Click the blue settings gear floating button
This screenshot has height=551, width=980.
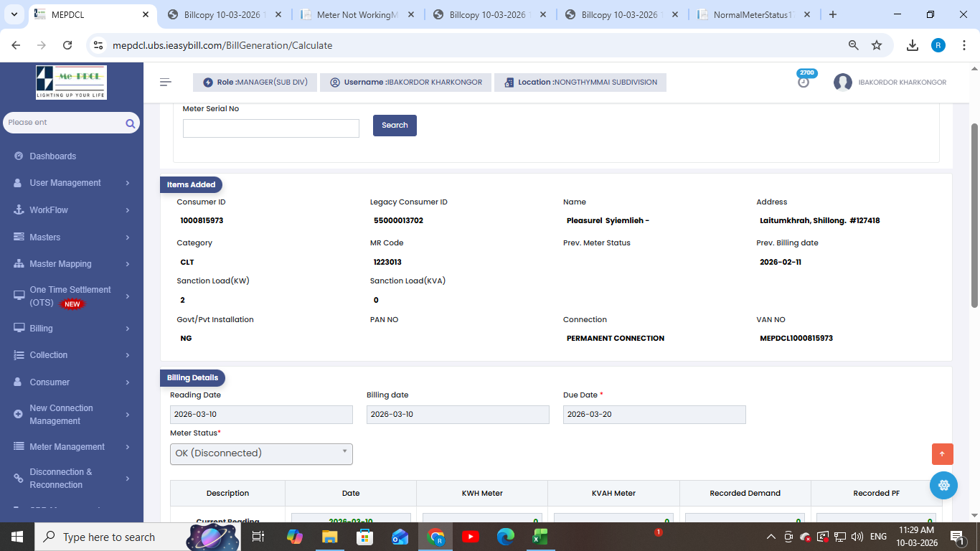[943, 486]
